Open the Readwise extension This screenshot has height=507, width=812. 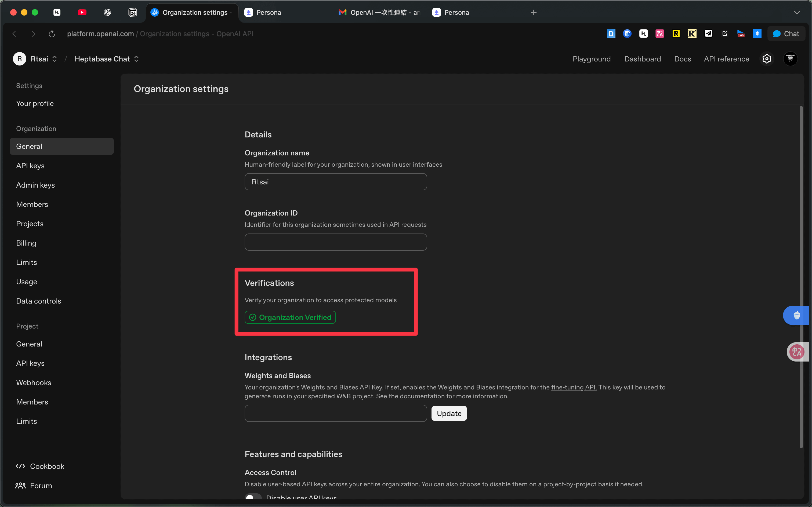click(x=676, y=34)
